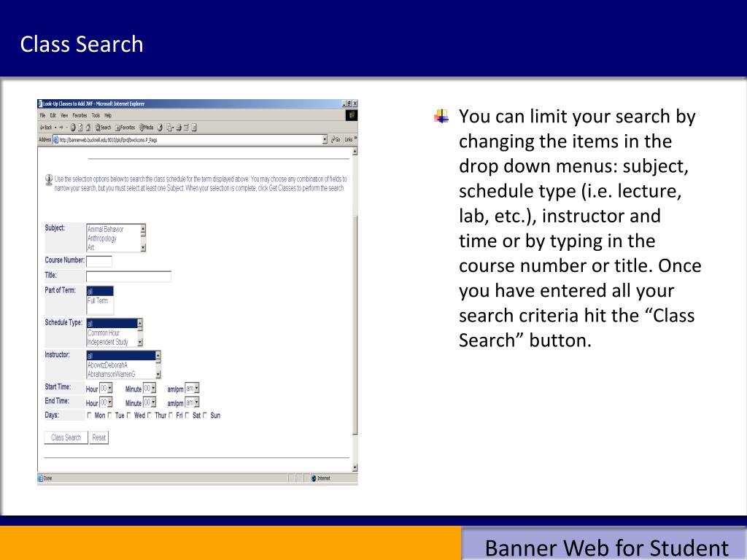This screenshot has height=560, width=747.
Task: Click the info icon beside instructions text
Action: click(x=49, y=180)
